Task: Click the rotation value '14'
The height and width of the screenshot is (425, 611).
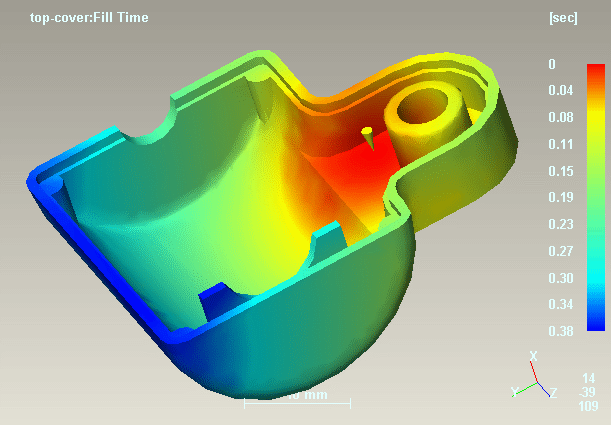Action: click(588, 378)
